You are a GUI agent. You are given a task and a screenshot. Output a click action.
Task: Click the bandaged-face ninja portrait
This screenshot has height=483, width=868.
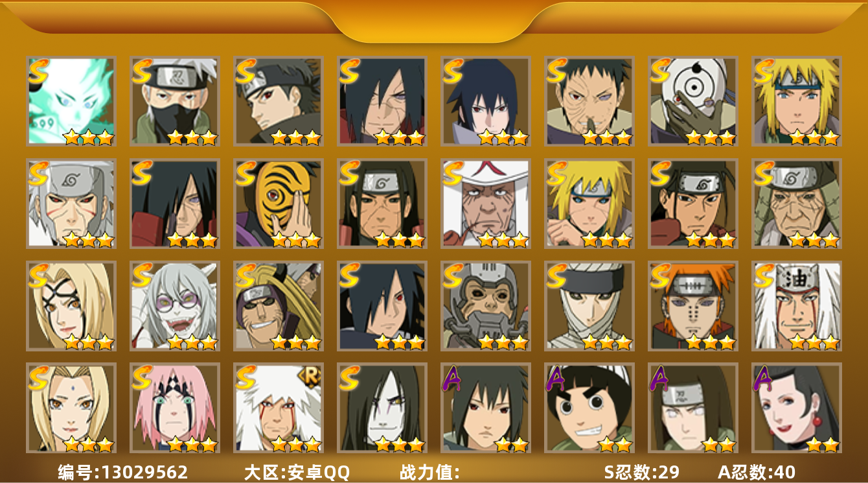(589, 306)
